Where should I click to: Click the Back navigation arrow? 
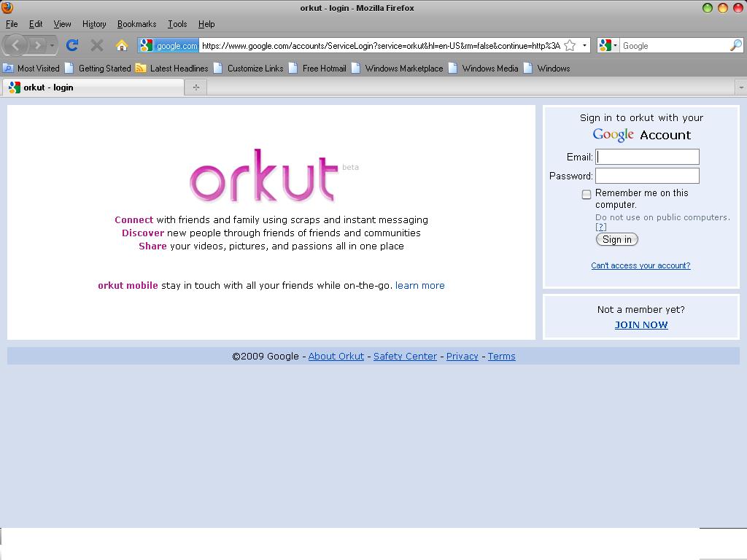click(15, 46)
